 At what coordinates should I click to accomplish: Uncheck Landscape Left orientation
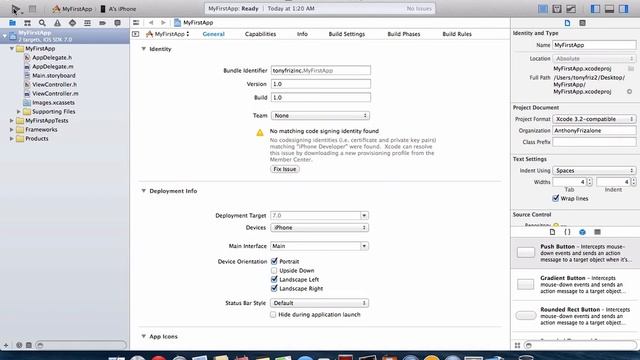[x=274, y=279]
